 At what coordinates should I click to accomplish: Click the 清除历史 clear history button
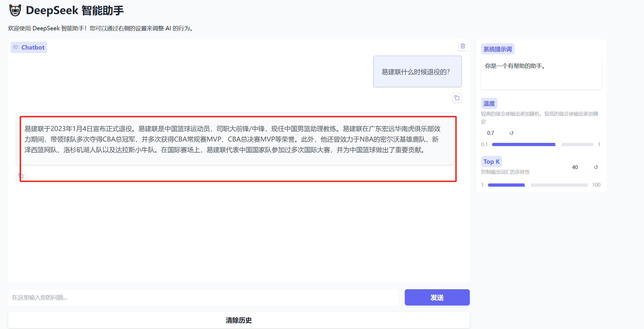tap(239, 320)
